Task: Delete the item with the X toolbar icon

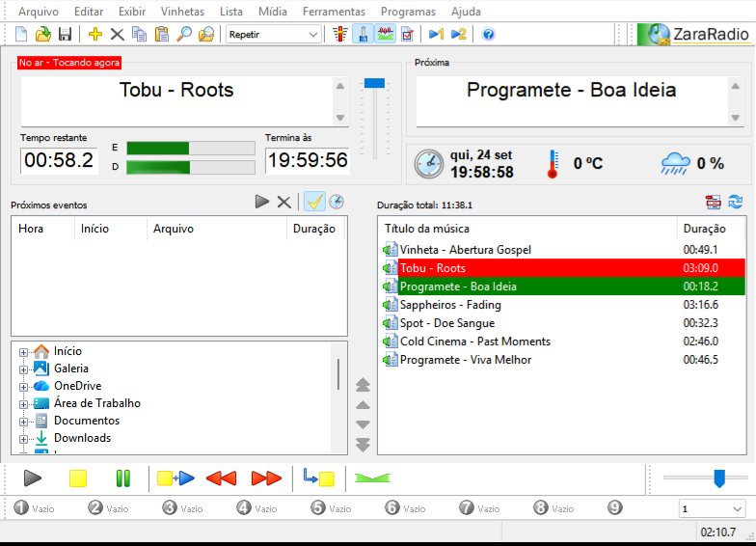Action: [x=118, y=35]
